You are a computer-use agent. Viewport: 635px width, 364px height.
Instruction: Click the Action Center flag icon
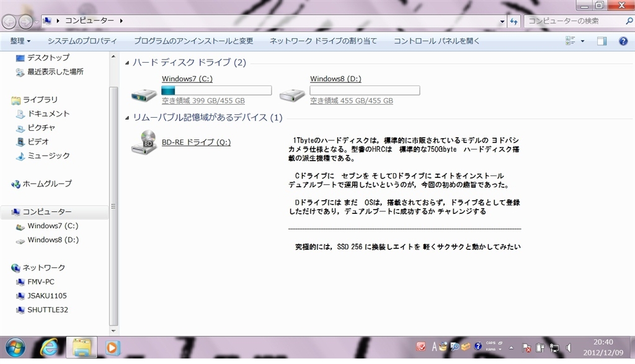pos(526,348)
